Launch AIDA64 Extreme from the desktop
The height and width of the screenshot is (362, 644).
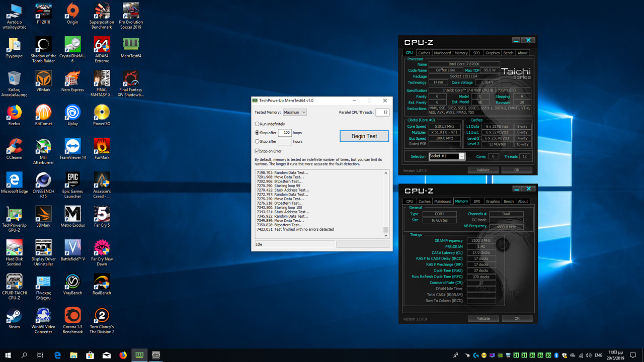[102, 50]
